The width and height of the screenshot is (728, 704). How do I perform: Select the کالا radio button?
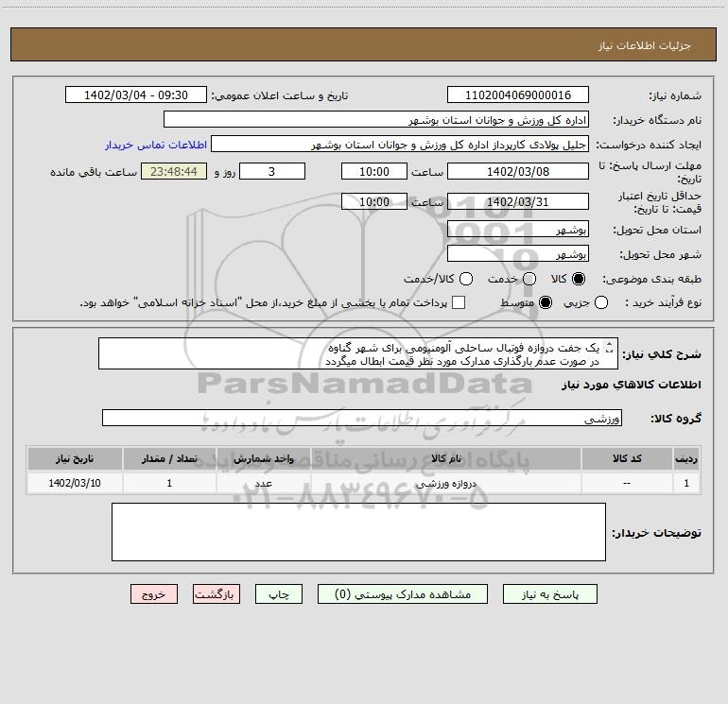579,279
